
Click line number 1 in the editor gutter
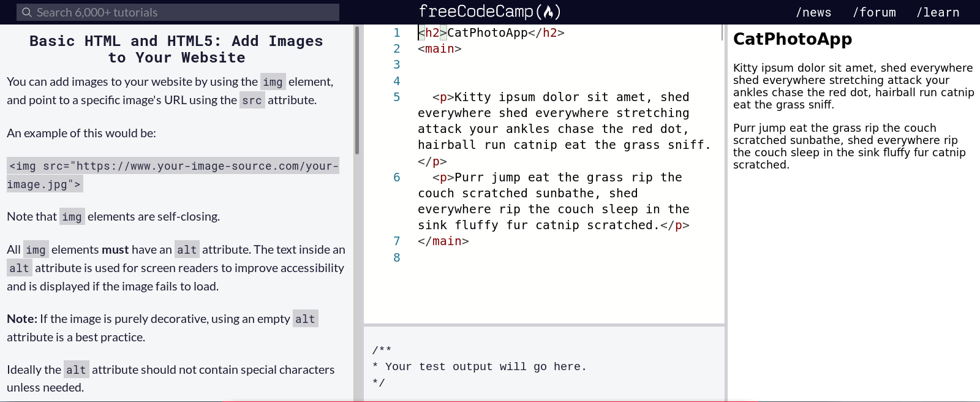[x=396, y=33]
